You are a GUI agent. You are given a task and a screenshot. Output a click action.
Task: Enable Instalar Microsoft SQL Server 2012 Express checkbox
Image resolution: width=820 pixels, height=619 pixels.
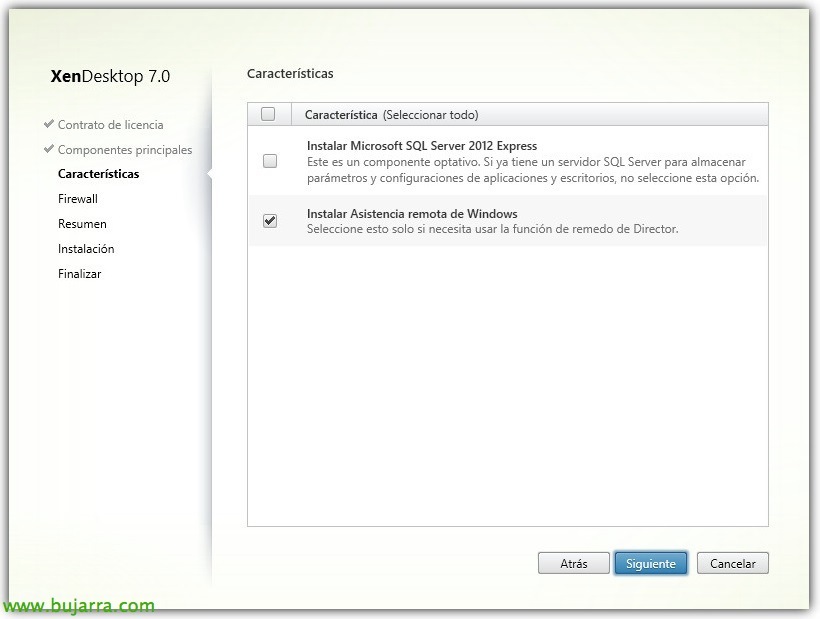(270, 161)
